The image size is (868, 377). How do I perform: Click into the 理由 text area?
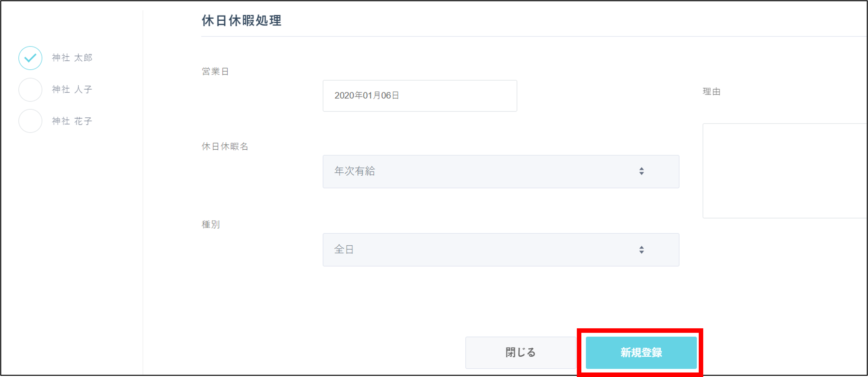(784, 171)
